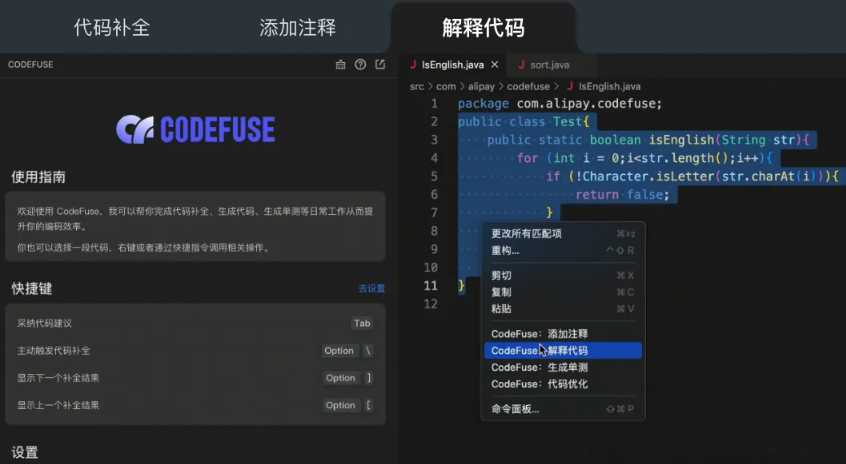
Task: Switch to the 添加注释 tab
Action: pyautogui.click(x=297, y=28)
